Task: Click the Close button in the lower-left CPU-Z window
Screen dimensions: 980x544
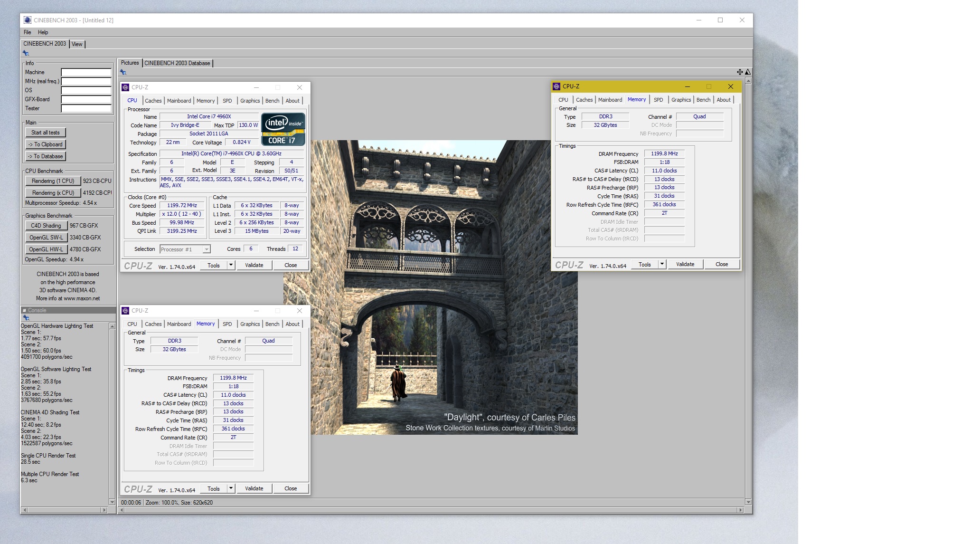Action: (x=291, y=488)
